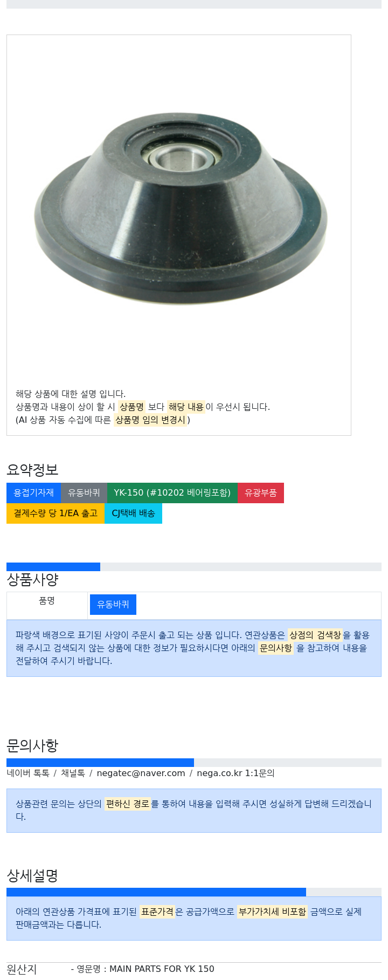The height and width of the screenshot is (980, 388).
Task: Select the yellow 결제수량 당 1/EA 출고 badge
Action: tap(56, 513)
